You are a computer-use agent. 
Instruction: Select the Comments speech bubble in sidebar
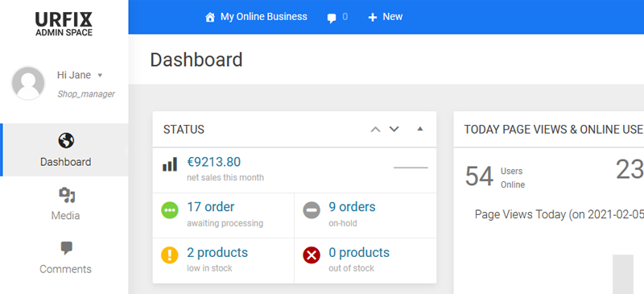pos(66,248)
